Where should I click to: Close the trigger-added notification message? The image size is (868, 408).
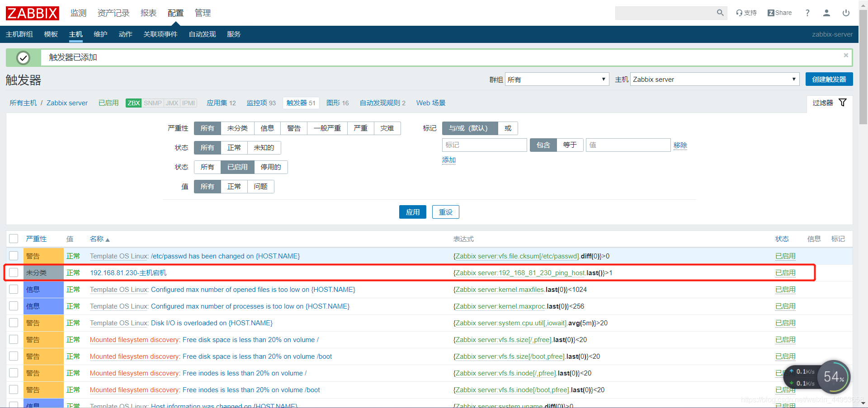pyautogui.click(x=846, y=55)
